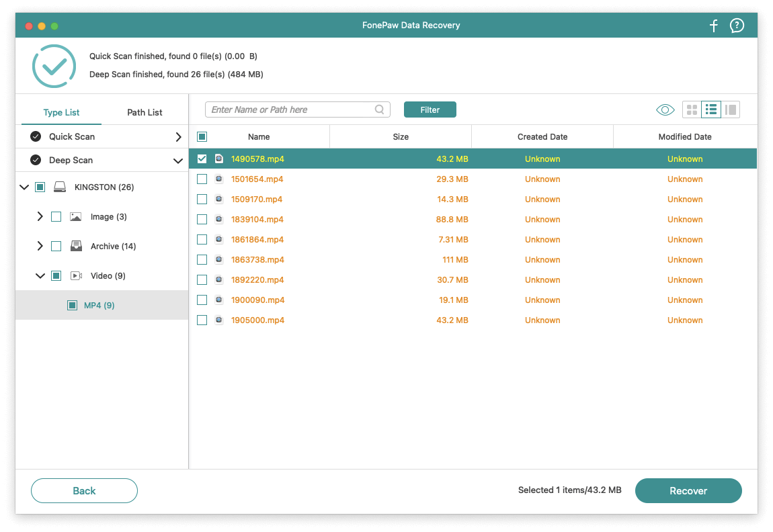
Task: Select the 7.31 MB size cell
Action: pos(454,239)
